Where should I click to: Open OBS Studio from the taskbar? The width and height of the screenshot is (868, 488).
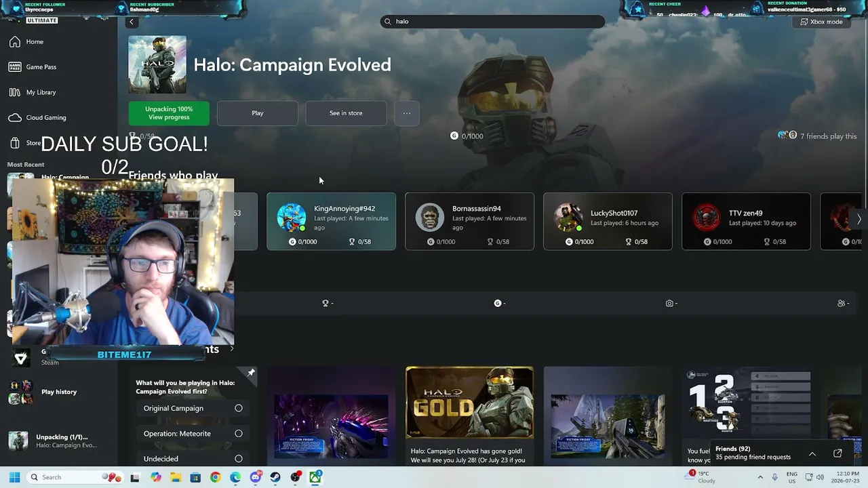point(296,478)
